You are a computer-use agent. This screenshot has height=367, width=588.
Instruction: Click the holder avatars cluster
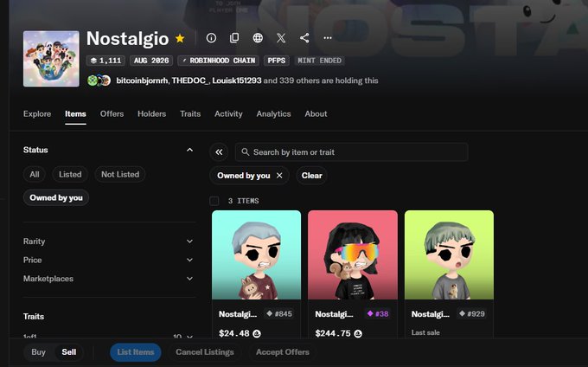tap(99, 80)
